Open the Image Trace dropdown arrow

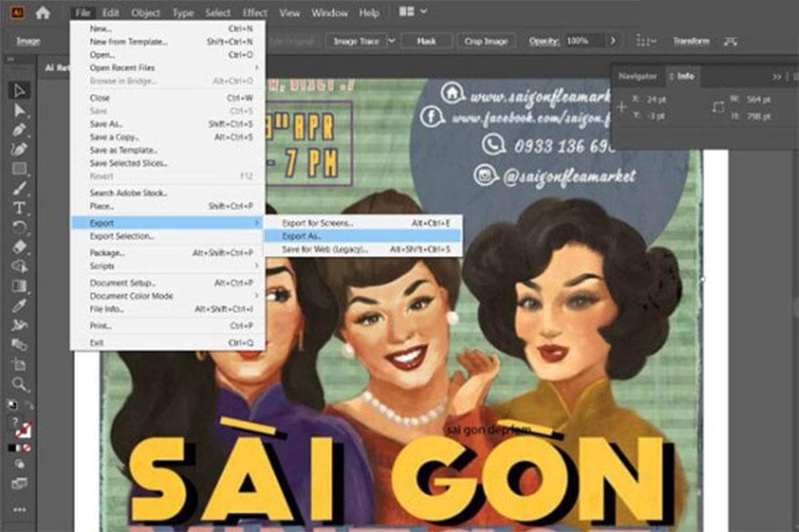pos(392,41)
